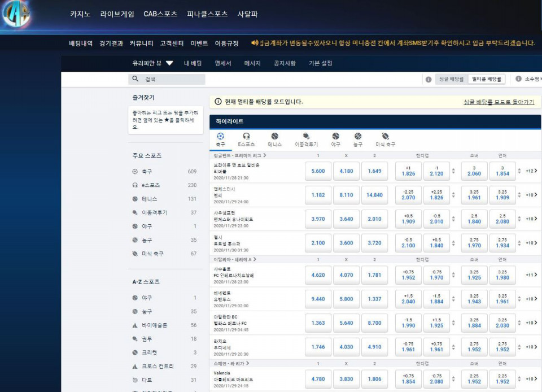This screenshot has width=542, height=392.
Task: Click info icon in multiple odds notice
Action: click(x=218, y=102)
